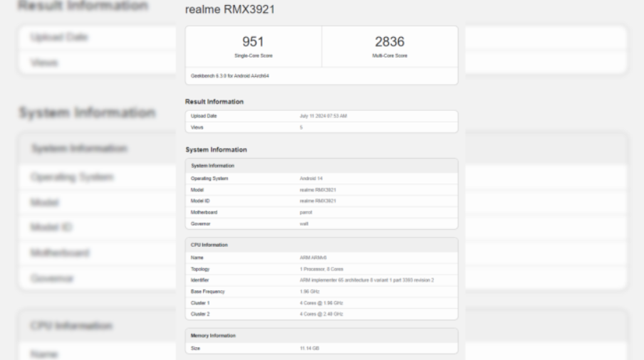Click the Base Frequency row label

[x=209, y=291]
